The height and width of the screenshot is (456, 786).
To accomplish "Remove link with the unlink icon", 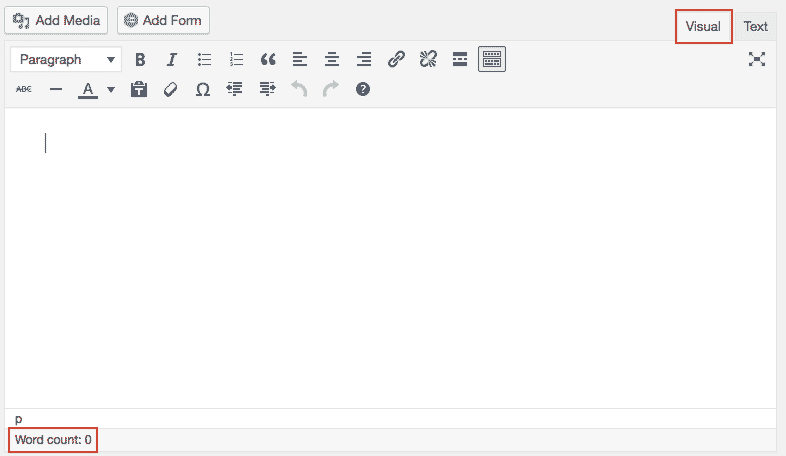I will tap(428, 60).
